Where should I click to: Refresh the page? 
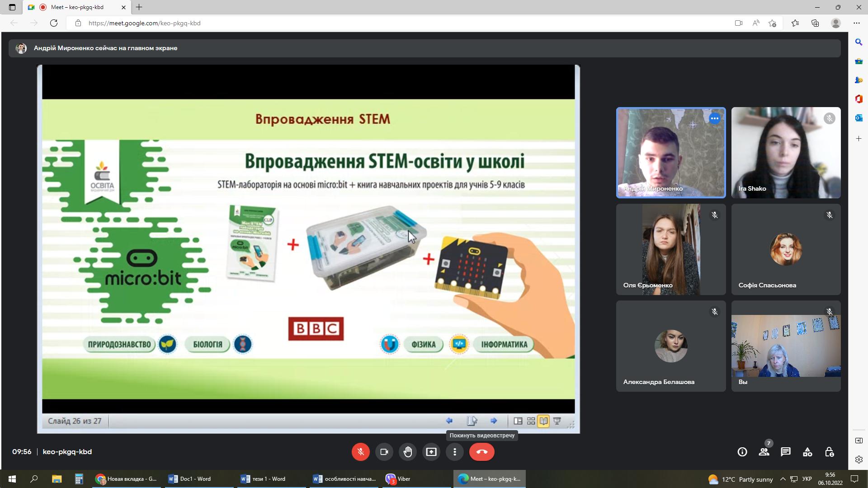point(54,23)
